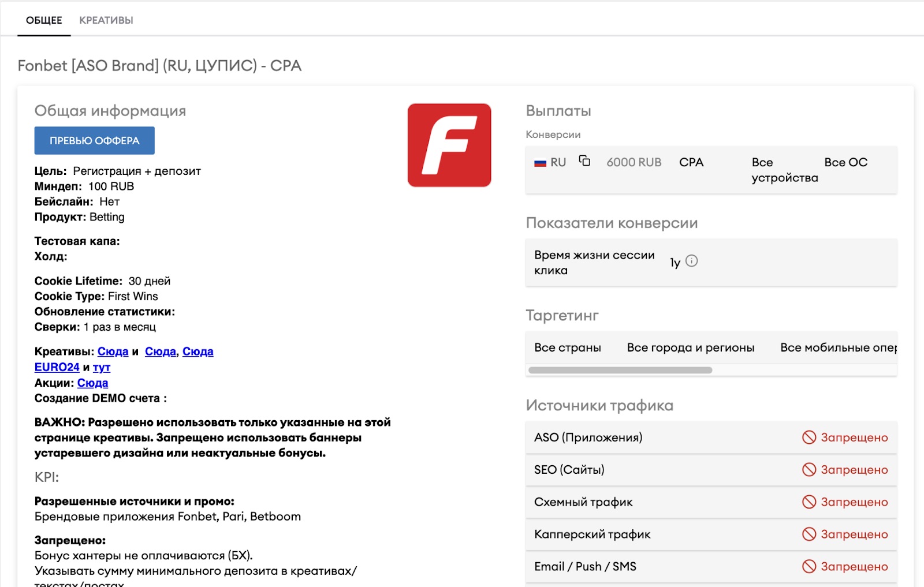Open the Сюда link next to Акции

(x=93, y=383)
